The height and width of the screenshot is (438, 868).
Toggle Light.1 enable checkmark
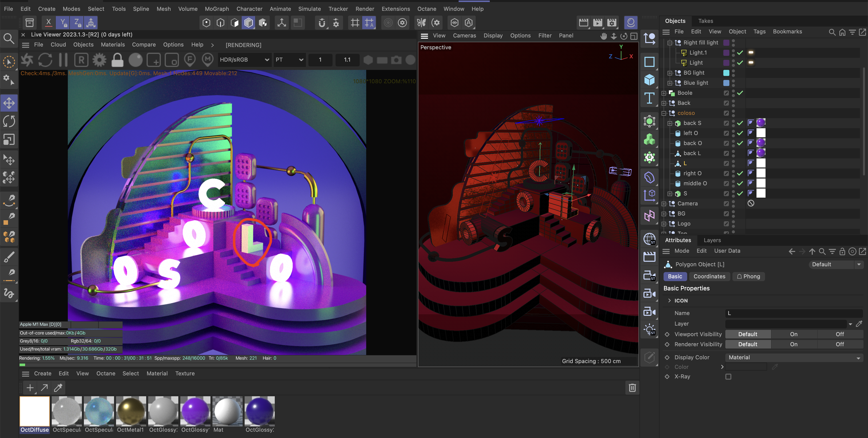point(740,53)
